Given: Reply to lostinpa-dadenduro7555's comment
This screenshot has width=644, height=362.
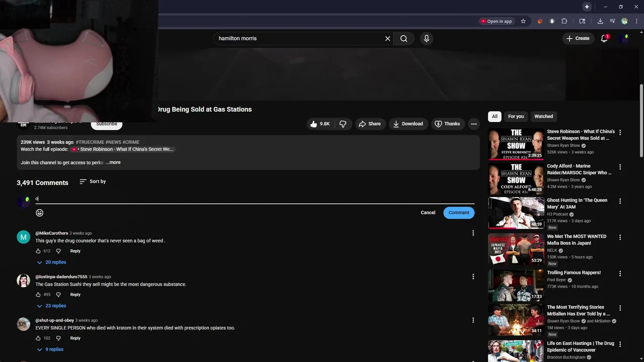Looking at the screenshot, I should click(75, 295).
